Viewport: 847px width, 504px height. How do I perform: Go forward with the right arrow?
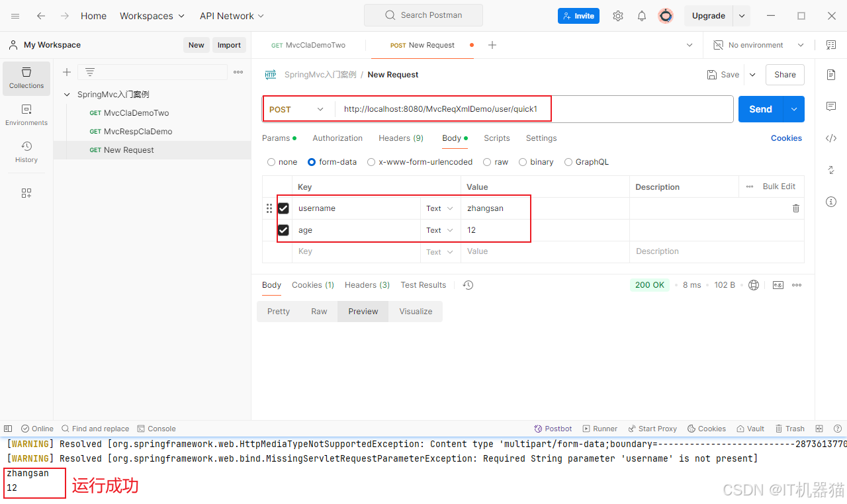tap(65, 16)
